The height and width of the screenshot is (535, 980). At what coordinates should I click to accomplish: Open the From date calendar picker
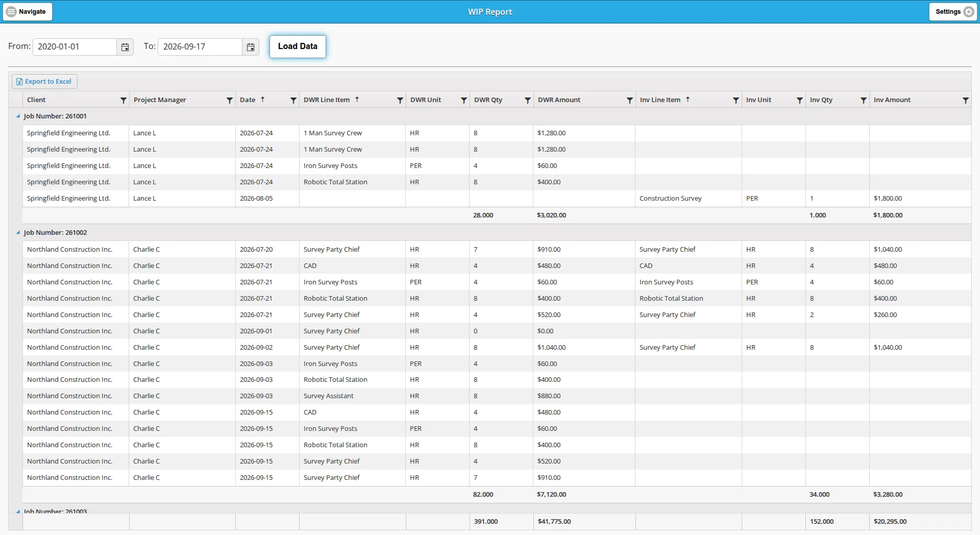pyautogui.click(x=125, y=47)
